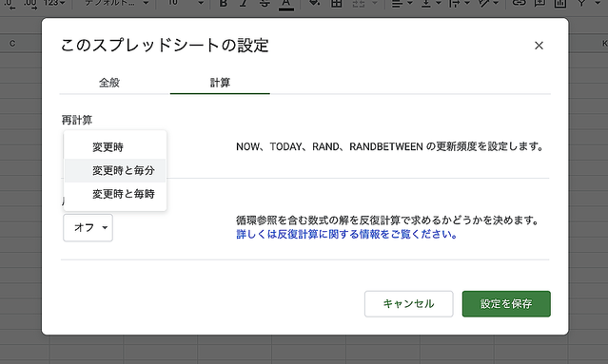This screenshot has height=364, width=608.
Task: Select the 変更時 recalculation option
Action: coord(115,147)
